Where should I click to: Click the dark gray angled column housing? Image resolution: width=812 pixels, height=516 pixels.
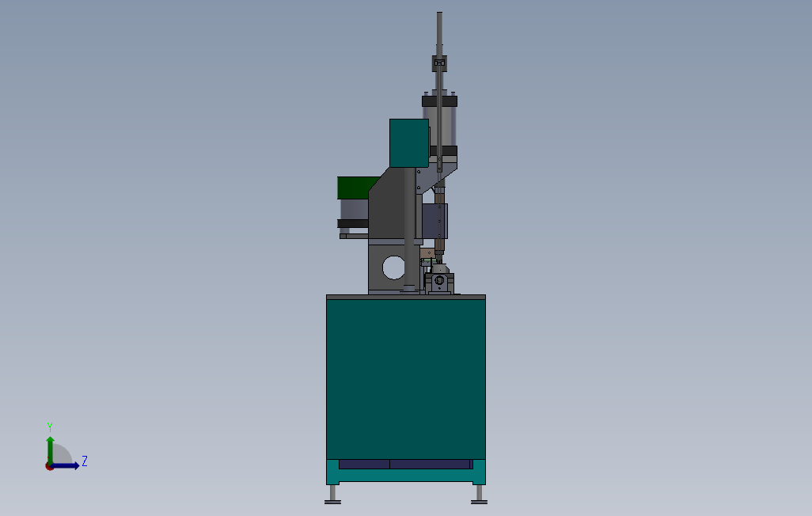[392, 205]
